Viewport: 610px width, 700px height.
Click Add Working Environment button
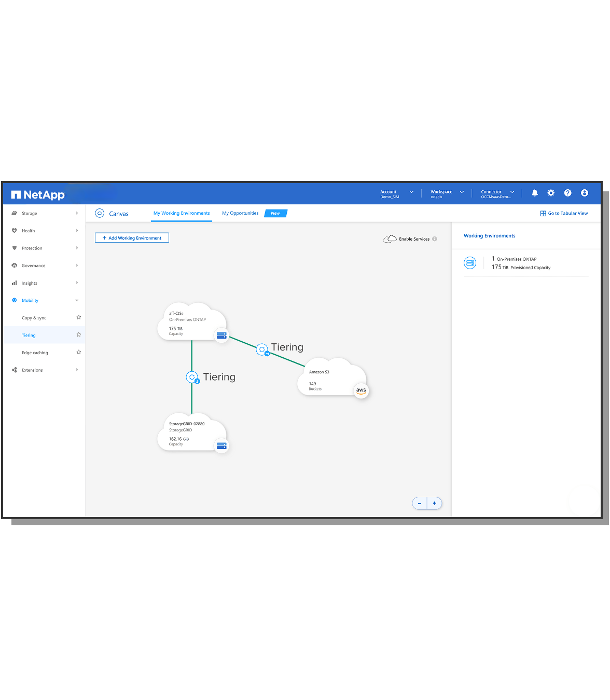(x=132, y=238)
